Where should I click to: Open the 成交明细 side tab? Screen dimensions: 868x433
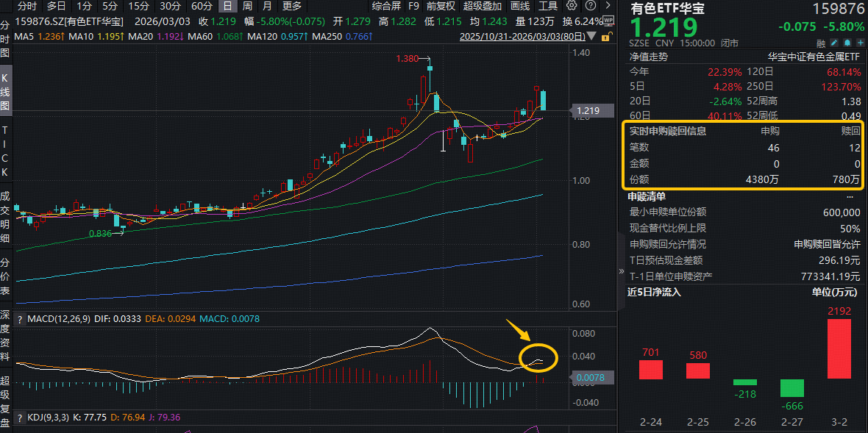tap(6, 218)
